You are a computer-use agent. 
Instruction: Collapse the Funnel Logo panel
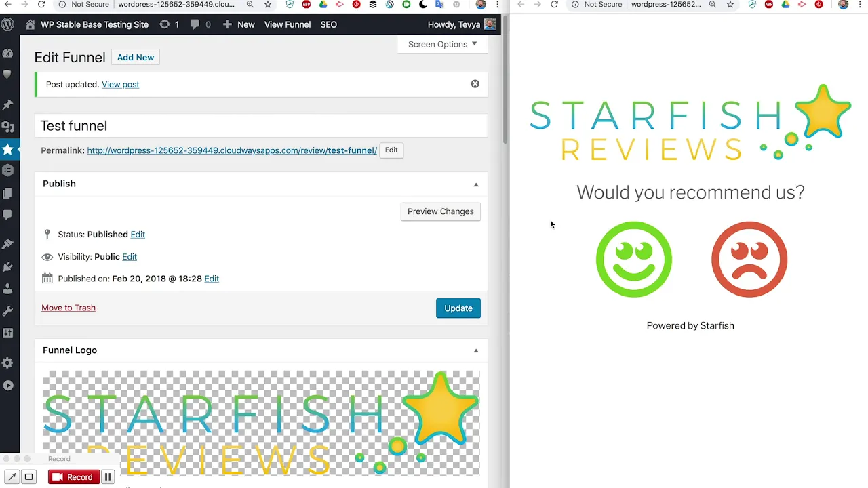(x=475, y=351)
